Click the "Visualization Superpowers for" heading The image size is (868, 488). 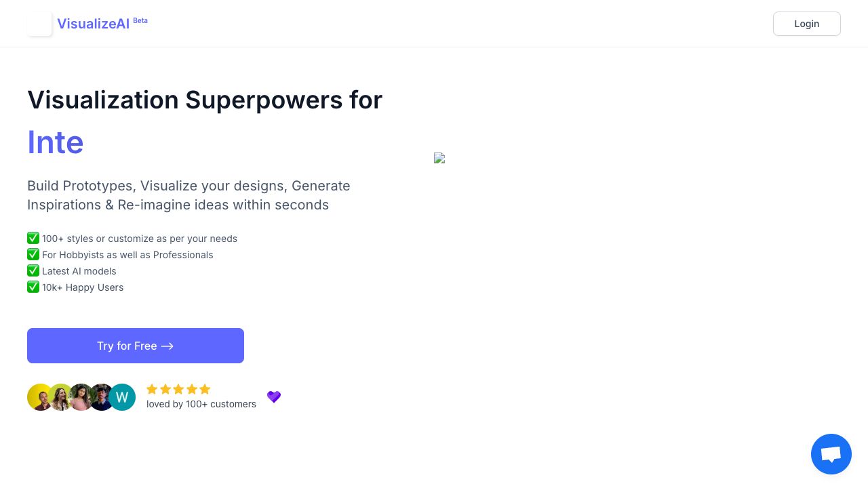[x=205, y=100]
